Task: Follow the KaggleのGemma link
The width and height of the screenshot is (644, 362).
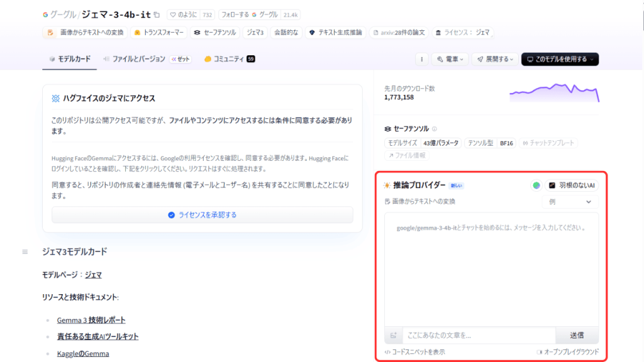Action: pyautogui.click(x=83, y=354)
